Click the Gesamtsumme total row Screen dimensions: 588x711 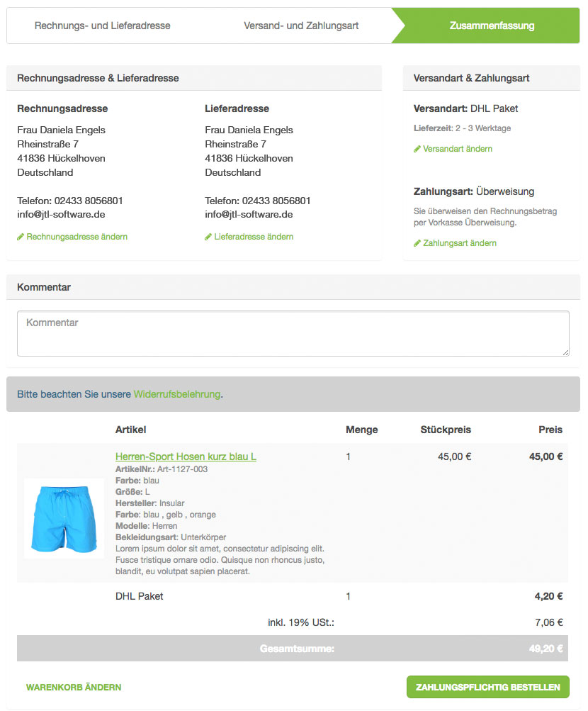(x=293, y=648)
